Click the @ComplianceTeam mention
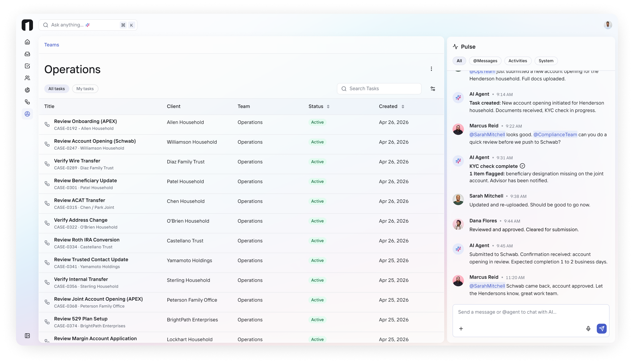Screen dimensions: 634x364 pos(555,134)
